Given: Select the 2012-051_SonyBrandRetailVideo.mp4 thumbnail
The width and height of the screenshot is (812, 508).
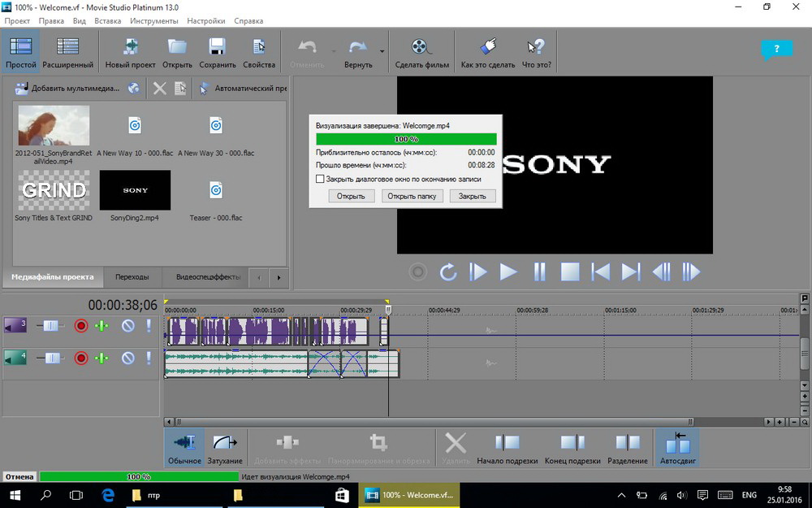Looking at the screenshot, I should coord(54,125).
